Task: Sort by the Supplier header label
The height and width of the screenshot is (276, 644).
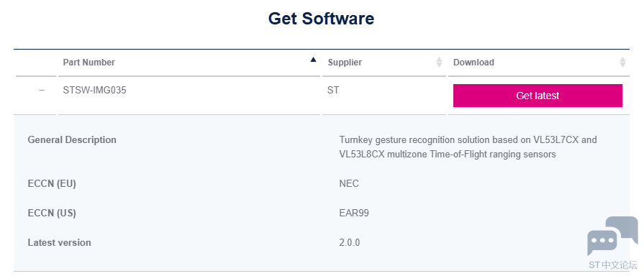Action: click(x=345, y=63)
